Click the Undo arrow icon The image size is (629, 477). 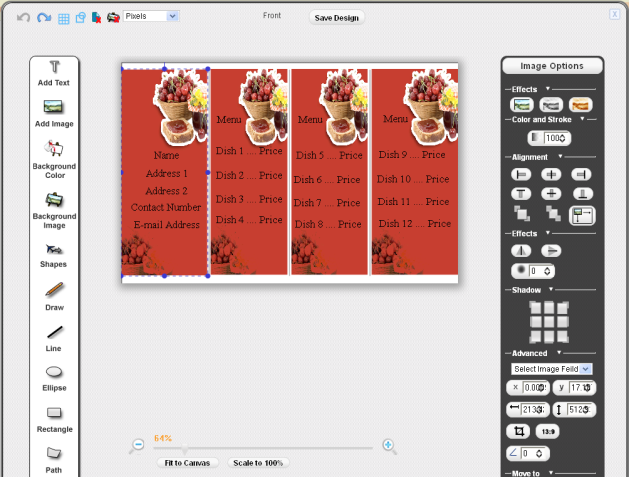(24, 17)
